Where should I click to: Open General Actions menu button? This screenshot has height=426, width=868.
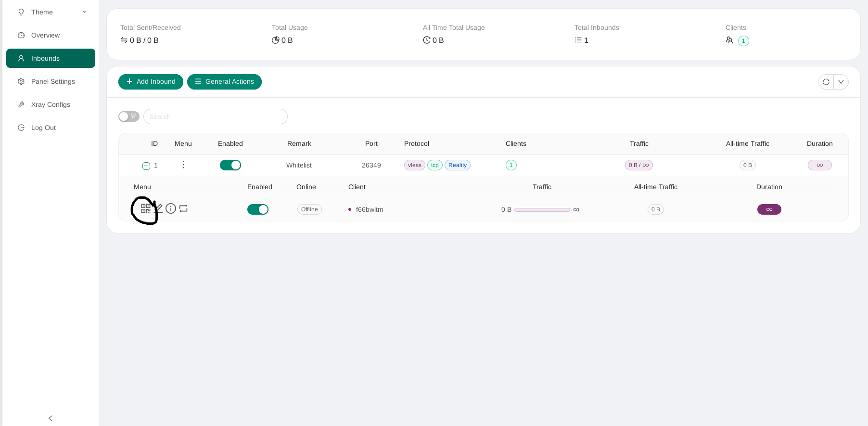click(224, 82)
